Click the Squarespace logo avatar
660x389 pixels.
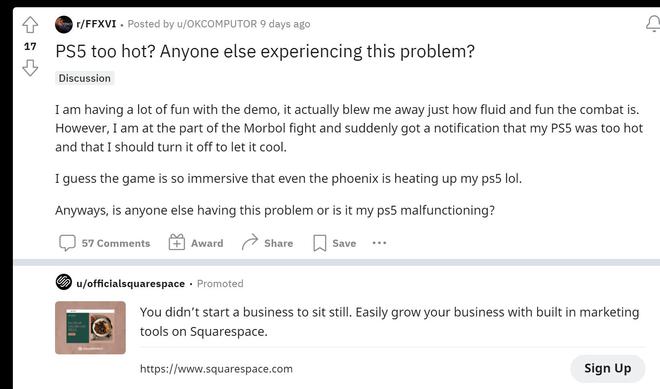pyautogui.click(x=64, y=282)
